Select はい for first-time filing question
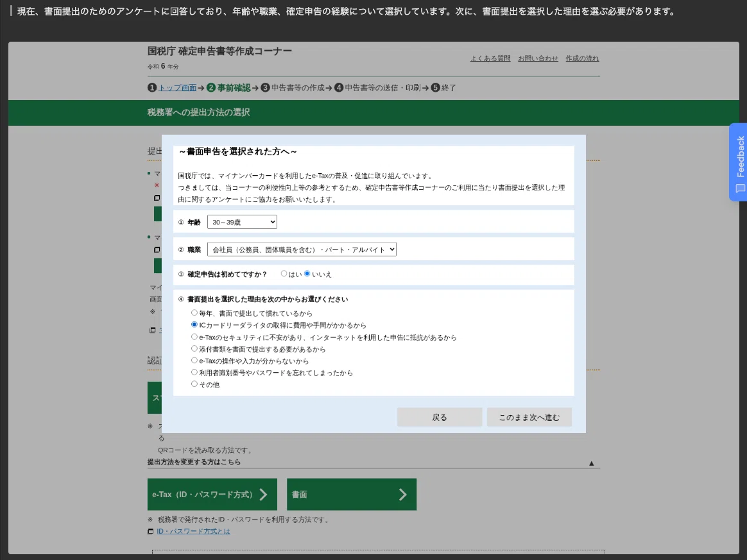Screen dimensions: 747x560 [284, 274]
